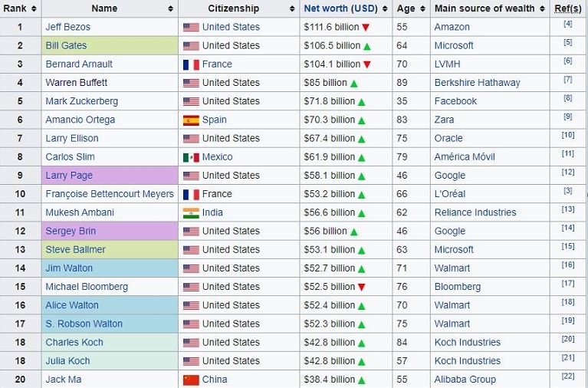This screenshot has width=588, height=388.
Task: Open Steve Ballmer article link
Action: point(75,249)
